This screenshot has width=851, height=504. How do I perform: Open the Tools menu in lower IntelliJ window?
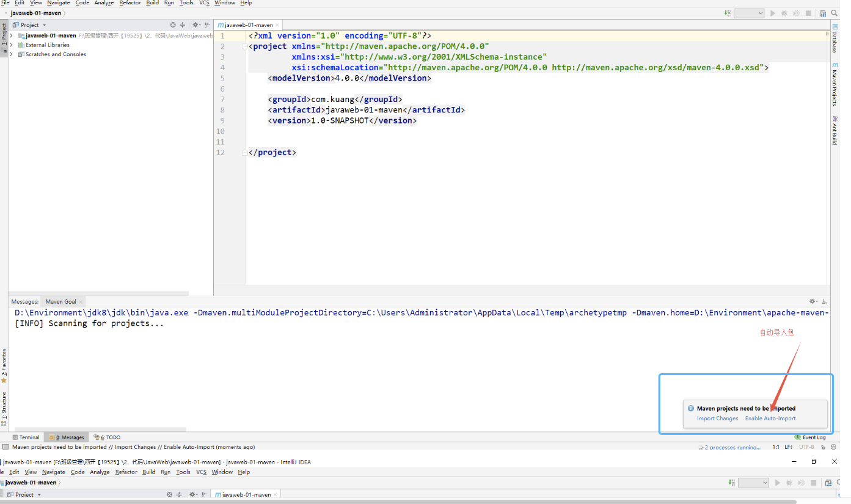[183, 472]
